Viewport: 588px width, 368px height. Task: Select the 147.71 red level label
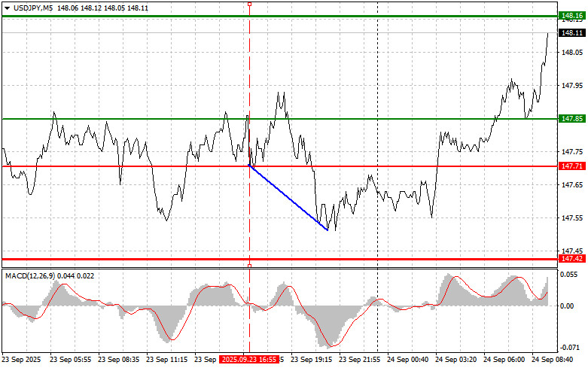click(572, 166)
